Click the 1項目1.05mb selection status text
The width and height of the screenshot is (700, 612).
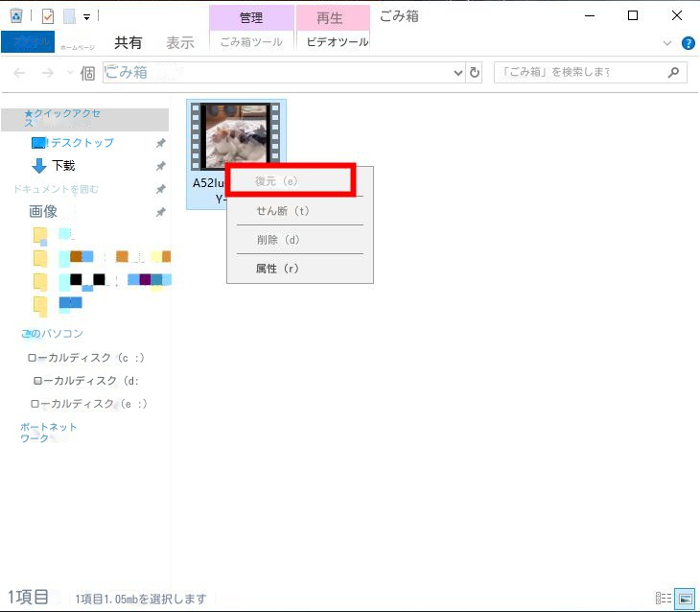(x=141, y=599)
